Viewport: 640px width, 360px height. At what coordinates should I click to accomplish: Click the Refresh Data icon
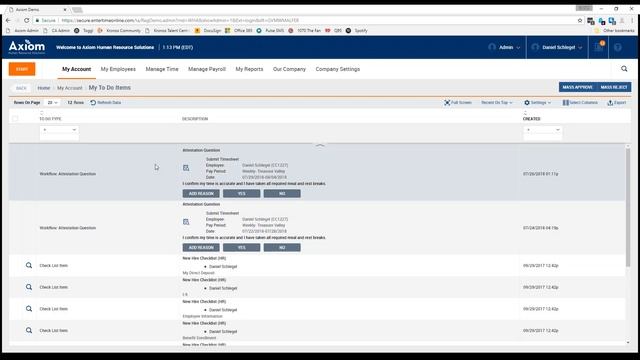point(93,102)
